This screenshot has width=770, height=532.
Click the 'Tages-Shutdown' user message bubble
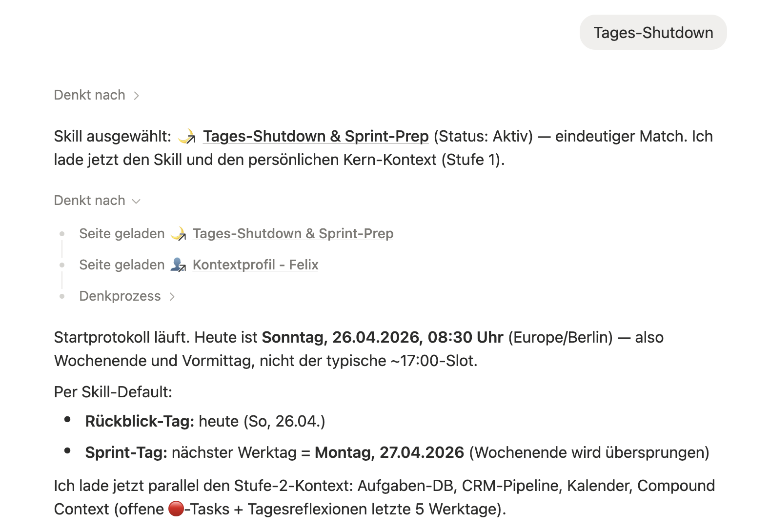653,33
